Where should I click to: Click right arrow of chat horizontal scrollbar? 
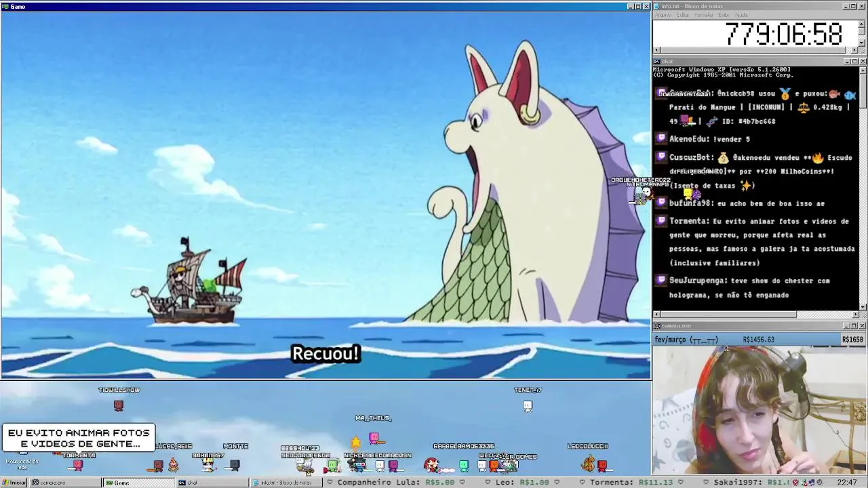[854, 314]
